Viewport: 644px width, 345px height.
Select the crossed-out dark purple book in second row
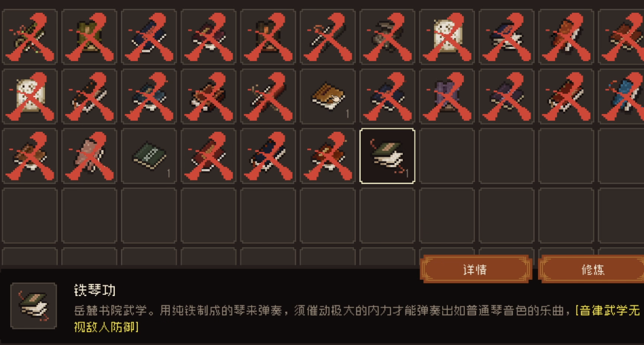tap(506, 96)
